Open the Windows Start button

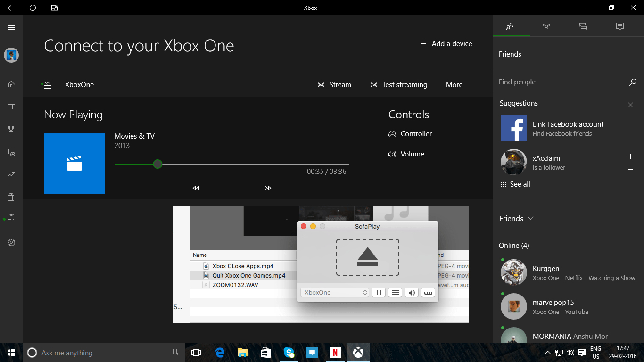[x=11, y=353]
